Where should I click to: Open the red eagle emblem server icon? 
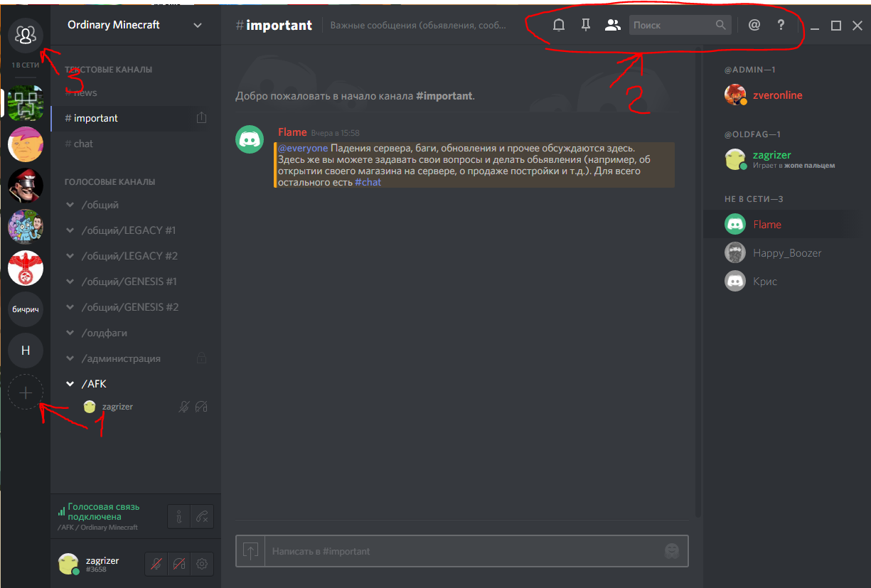point(25,269)
